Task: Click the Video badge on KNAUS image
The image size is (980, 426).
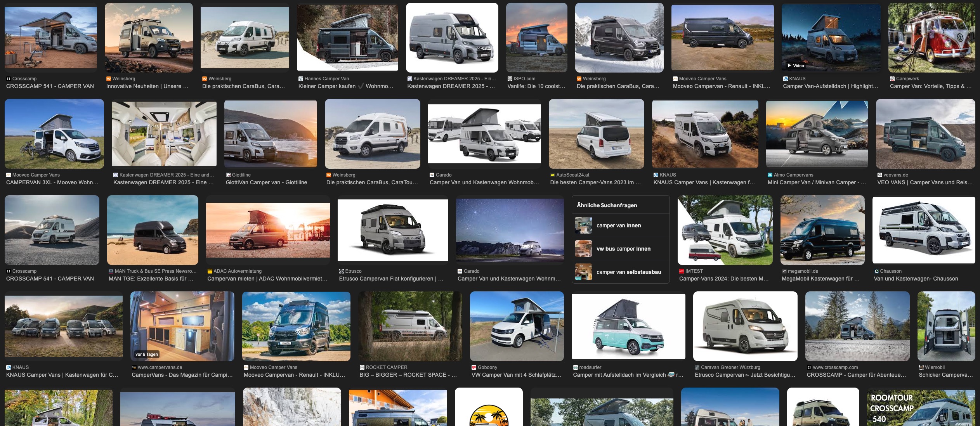Action: pos(795,66)
